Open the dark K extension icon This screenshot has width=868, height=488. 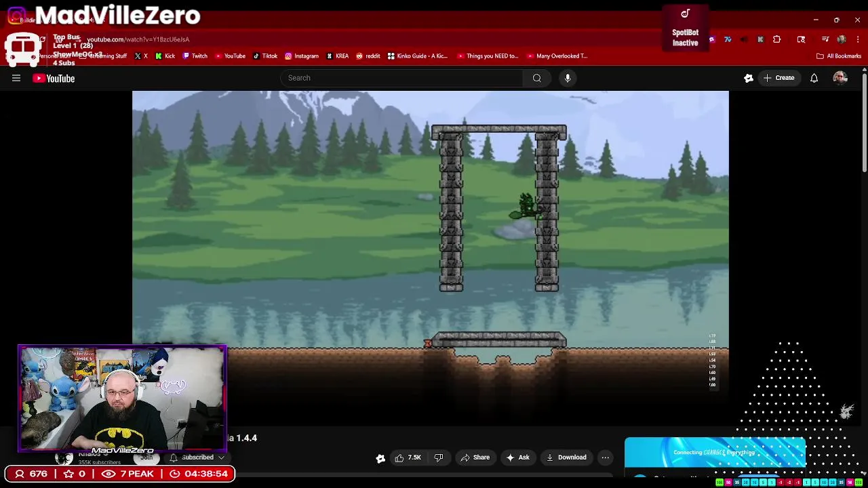760,39
